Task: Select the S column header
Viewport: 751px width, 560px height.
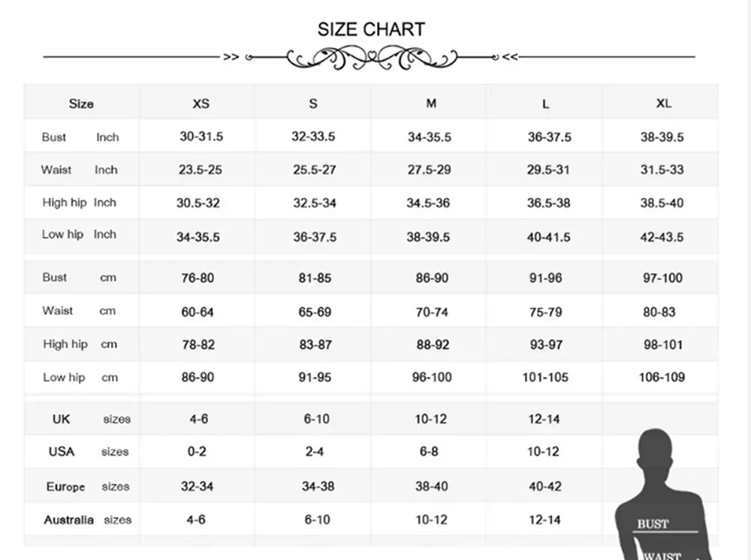Action: [313, 104]
